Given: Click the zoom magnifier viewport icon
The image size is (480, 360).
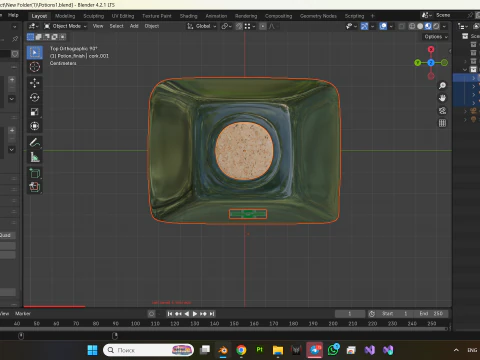Looking at the screenshot, I should coord(442,86).
